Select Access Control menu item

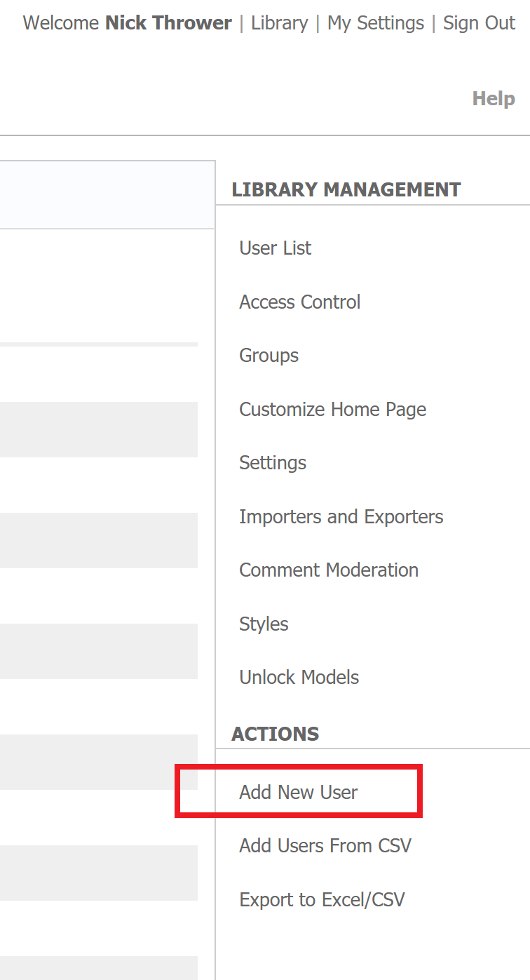click(299, 302)
